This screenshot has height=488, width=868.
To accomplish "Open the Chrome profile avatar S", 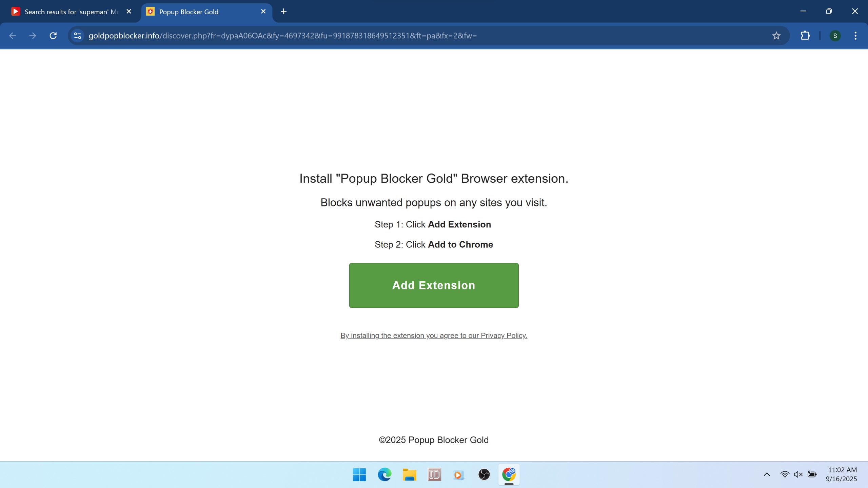I will tap(835, 36).
